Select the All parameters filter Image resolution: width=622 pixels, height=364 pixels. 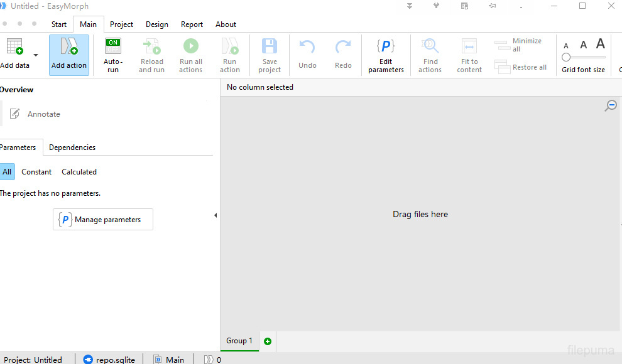(7, 172)
